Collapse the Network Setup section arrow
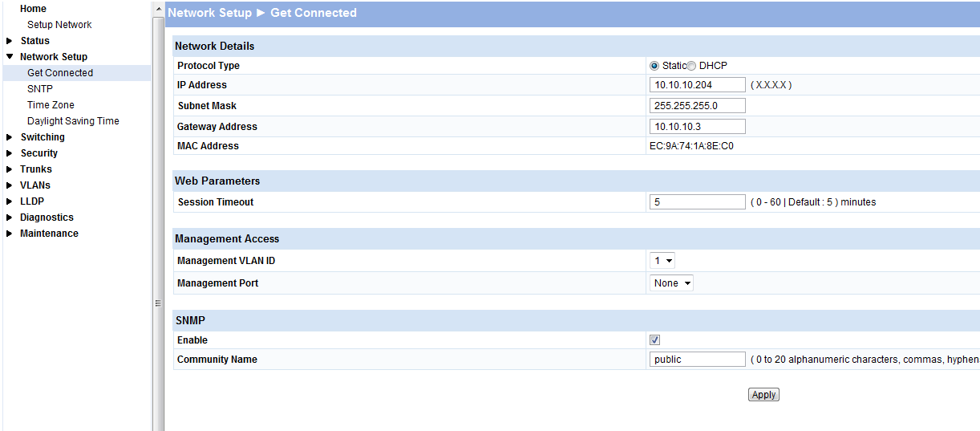This screenshot has width=980, height=431. 10,57
